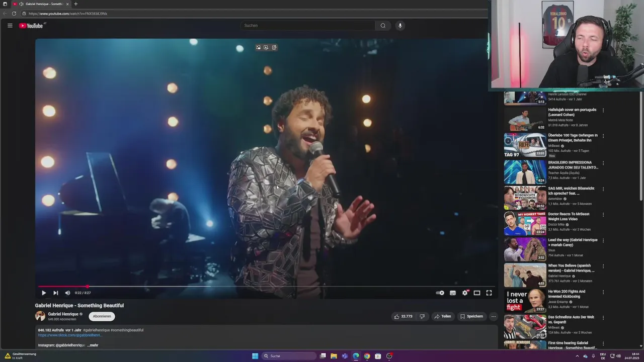Start voice search with microphone icon

(x=400, y=26)
